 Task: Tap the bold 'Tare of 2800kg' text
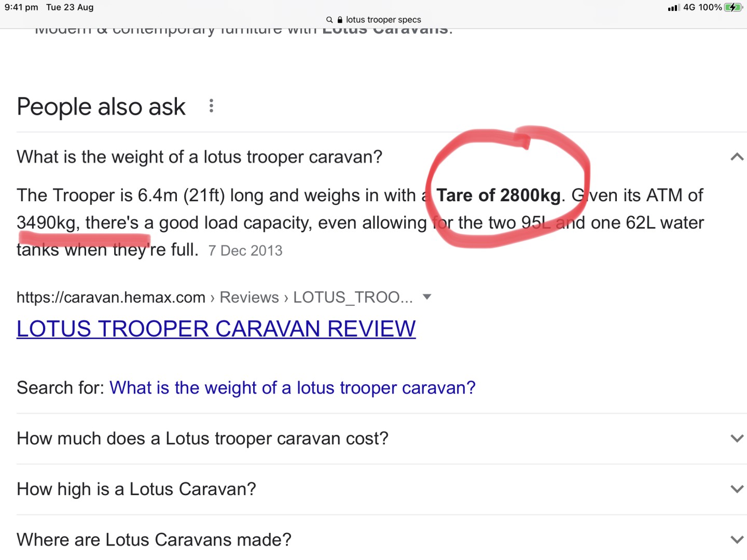click(x=498, y=195)
